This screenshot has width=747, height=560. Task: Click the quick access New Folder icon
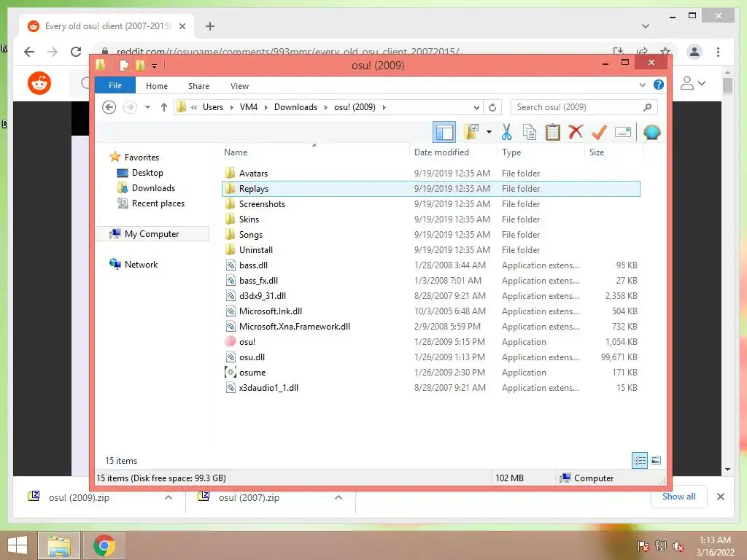coord(140,65)
